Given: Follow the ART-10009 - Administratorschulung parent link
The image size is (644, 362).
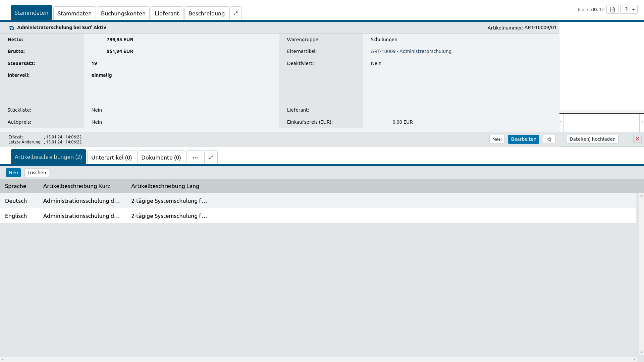Looking at the screenshot, I should (411, 51).
